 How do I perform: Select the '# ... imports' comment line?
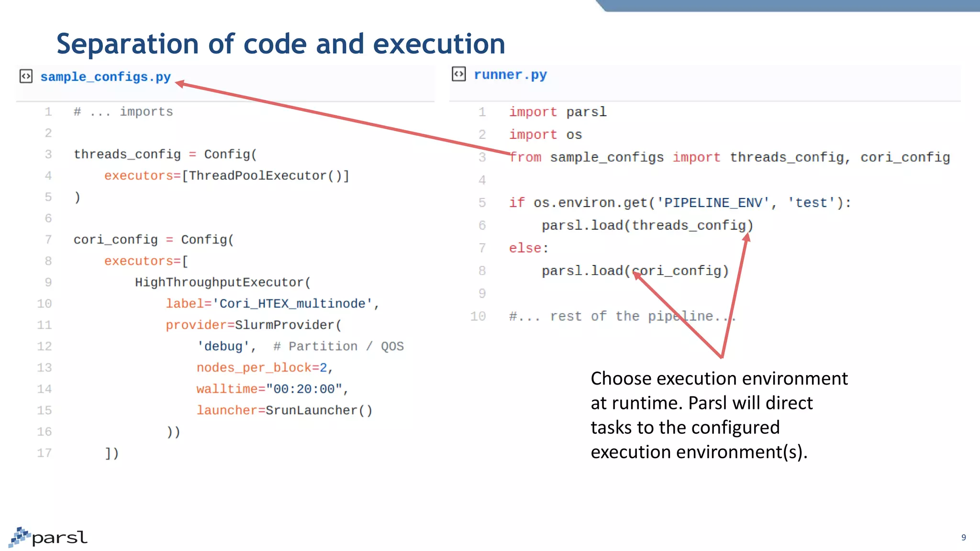123,112
